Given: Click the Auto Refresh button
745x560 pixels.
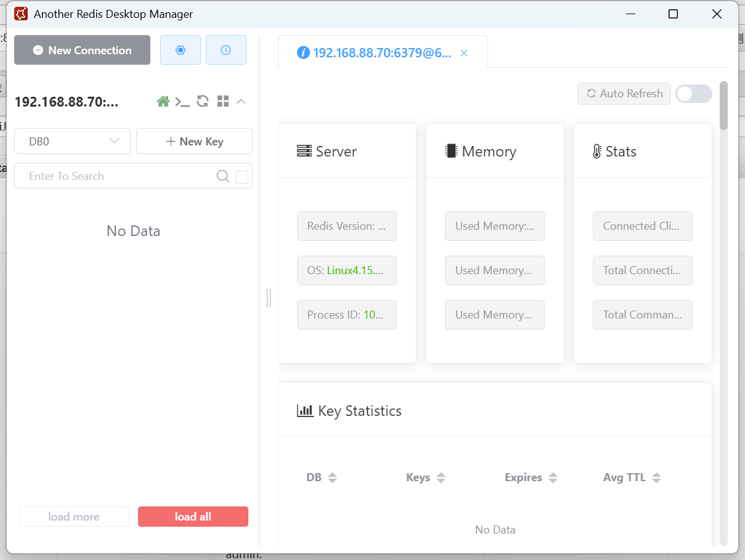Looking at the screenshot, I should (624, 94).
